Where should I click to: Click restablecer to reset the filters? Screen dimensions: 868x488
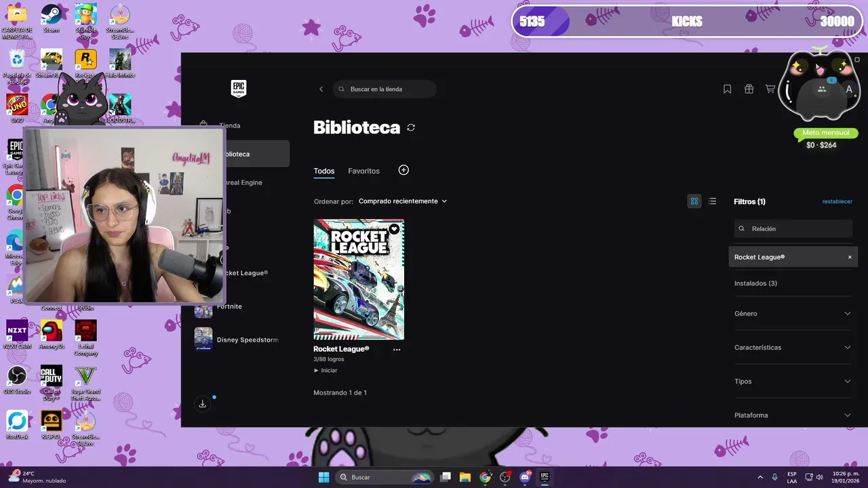pos(837,201)
